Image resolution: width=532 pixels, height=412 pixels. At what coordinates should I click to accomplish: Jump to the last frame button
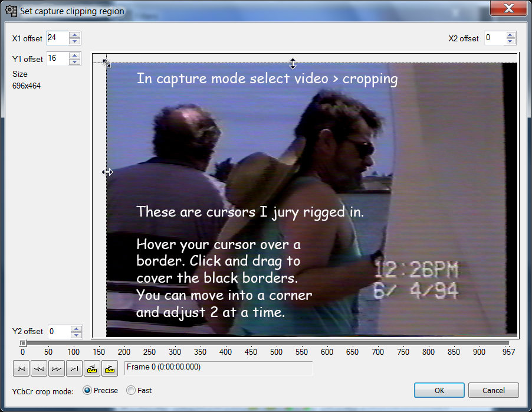74,368
